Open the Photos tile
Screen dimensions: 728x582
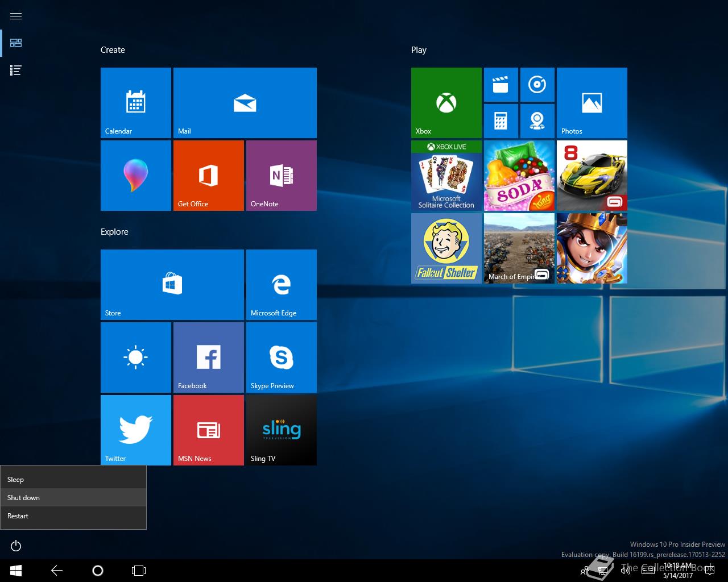pyautogui.click(x=592, y=103)
